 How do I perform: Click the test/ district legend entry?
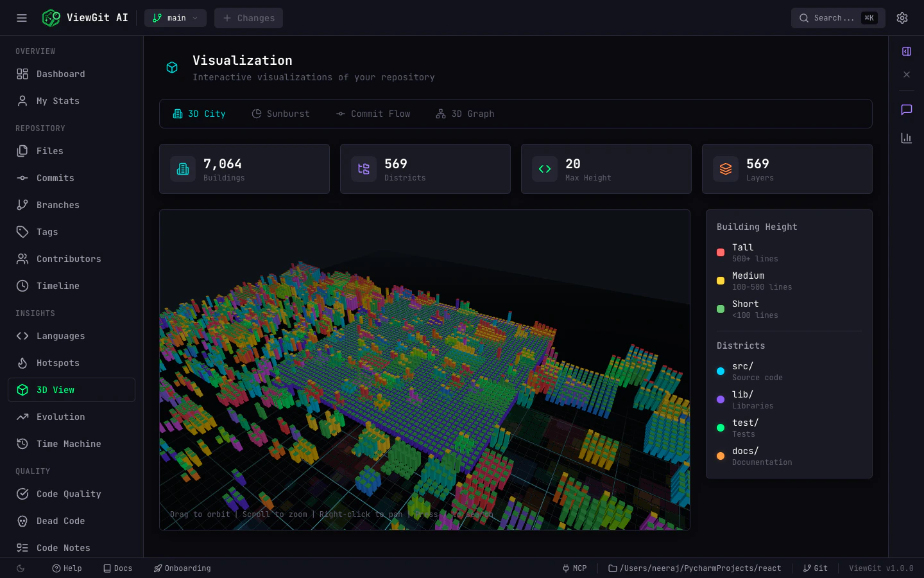(789, 428)
